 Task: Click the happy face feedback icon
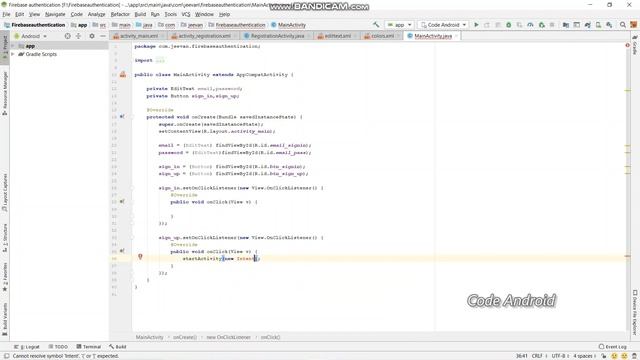click(x=614, y=356)
